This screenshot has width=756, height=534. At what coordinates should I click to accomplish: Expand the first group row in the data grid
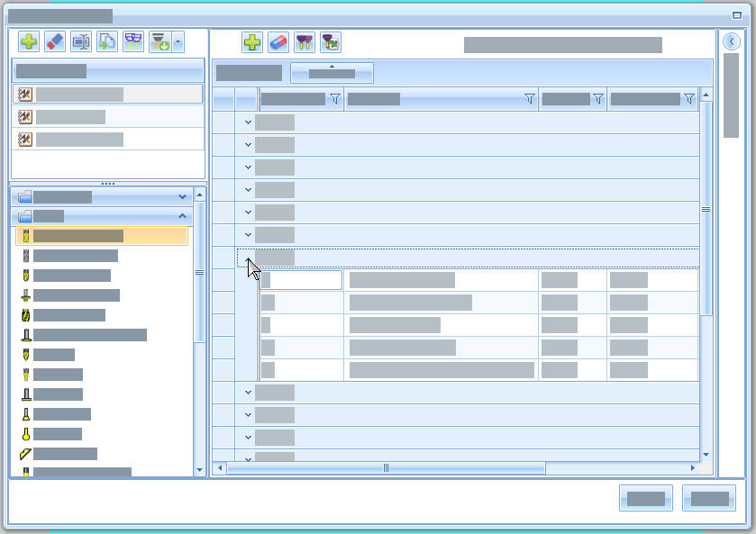248,122
